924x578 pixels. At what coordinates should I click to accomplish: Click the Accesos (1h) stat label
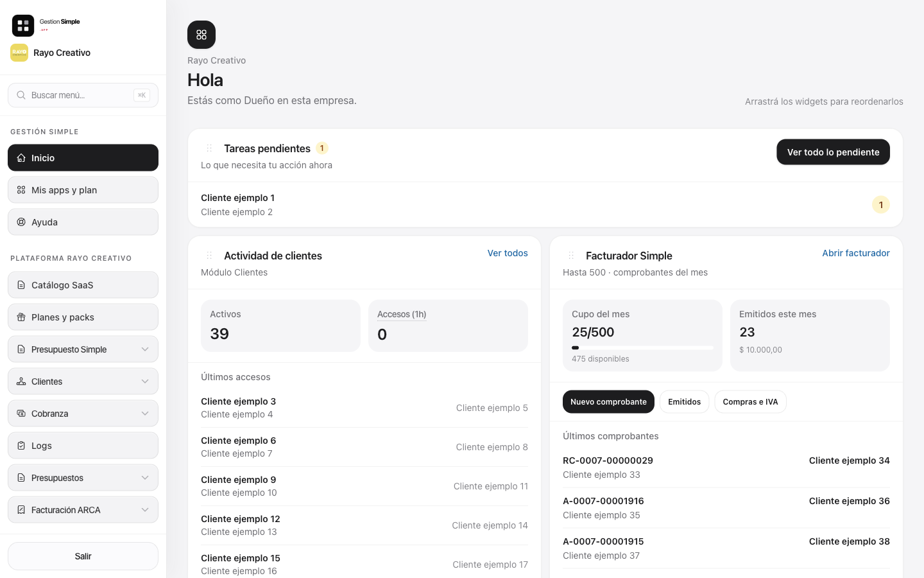(402, 314)
